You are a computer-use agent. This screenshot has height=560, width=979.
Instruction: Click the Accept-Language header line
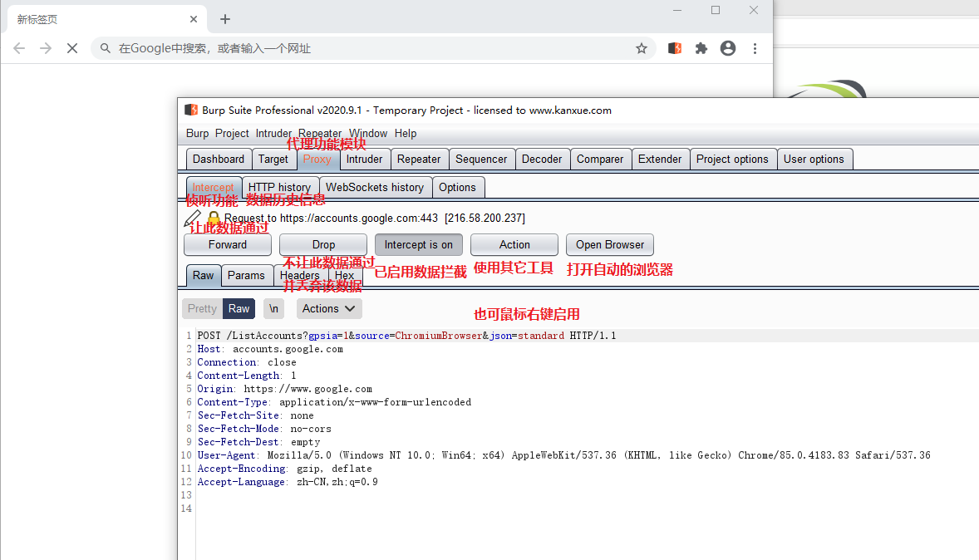288,482
